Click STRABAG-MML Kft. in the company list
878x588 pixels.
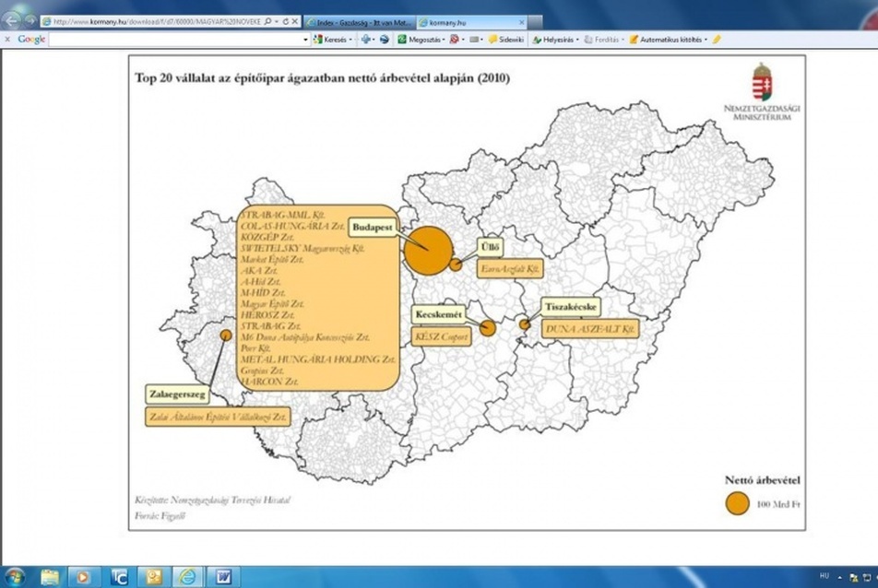283,215
